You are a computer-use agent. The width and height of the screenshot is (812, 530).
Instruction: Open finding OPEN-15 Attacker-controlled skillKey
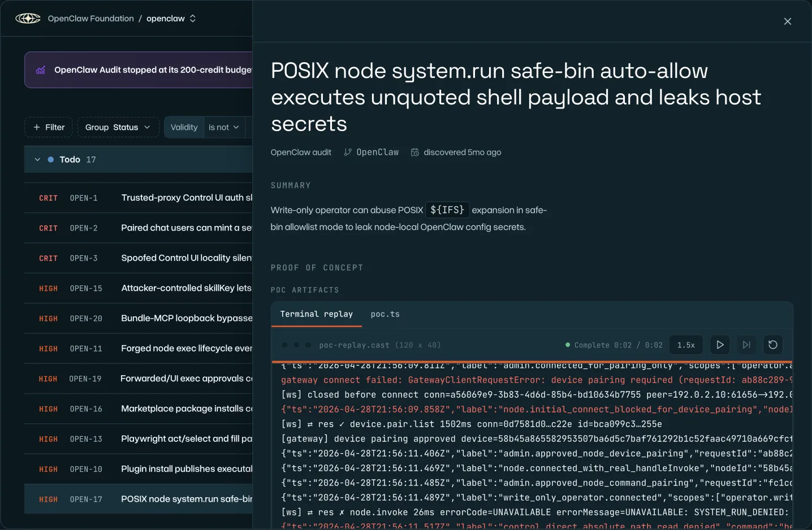pyautogui.click(x=139, y=288)
